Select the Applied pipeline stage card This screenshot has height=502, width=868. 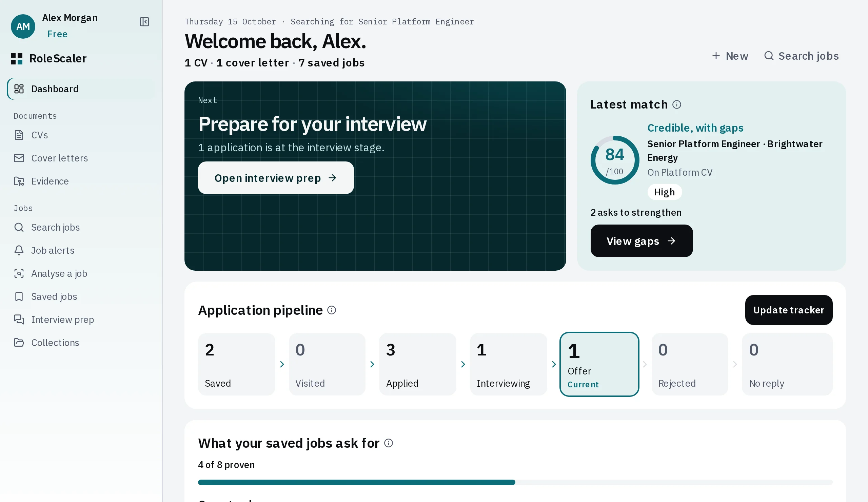click(417, 364)
